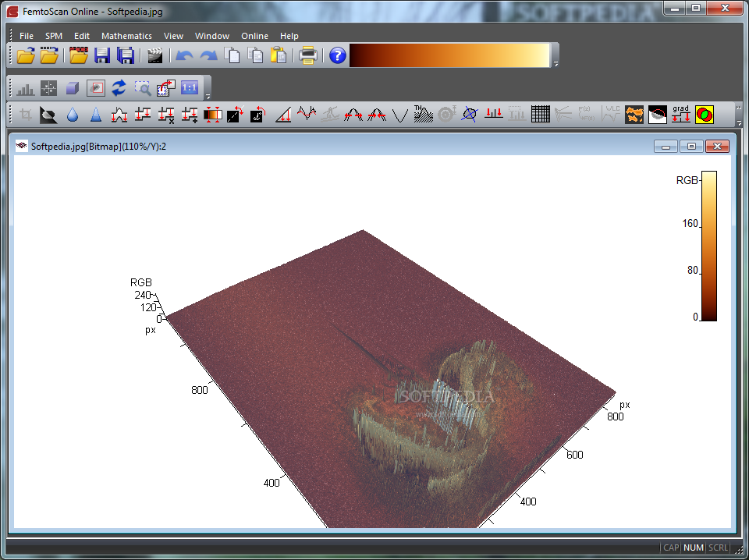Click the blue water drop icon
Screen dimensions: 749x560
(x=72, y=115)
